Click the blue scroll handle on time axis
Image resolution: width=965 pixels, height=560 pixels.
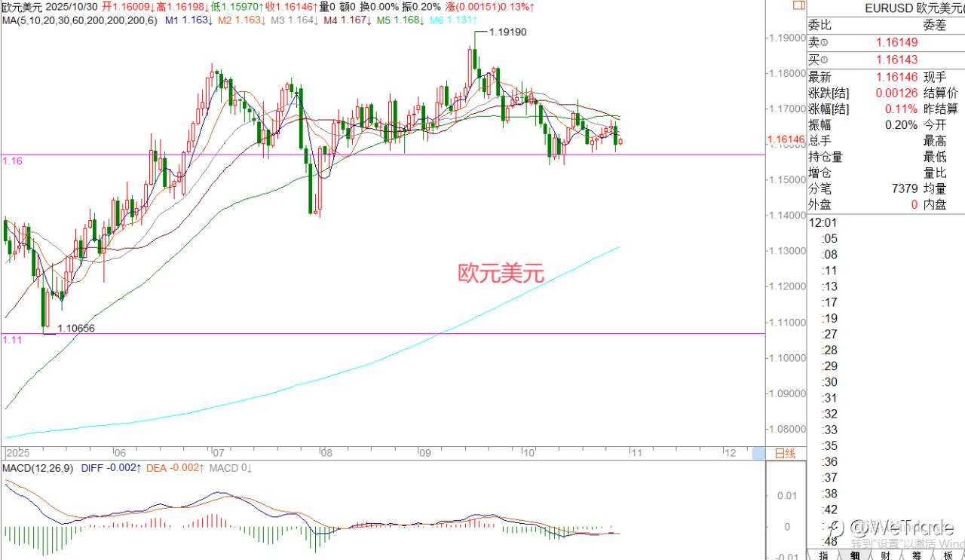point(758,453)
